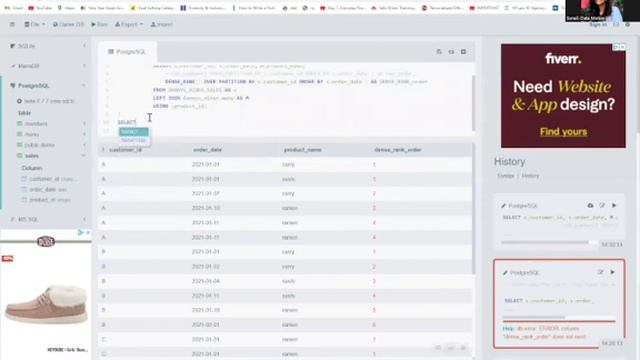Select SQLite in the database sidebar
The width and height of the screenshot is (640, 360).
coord(26,46)
